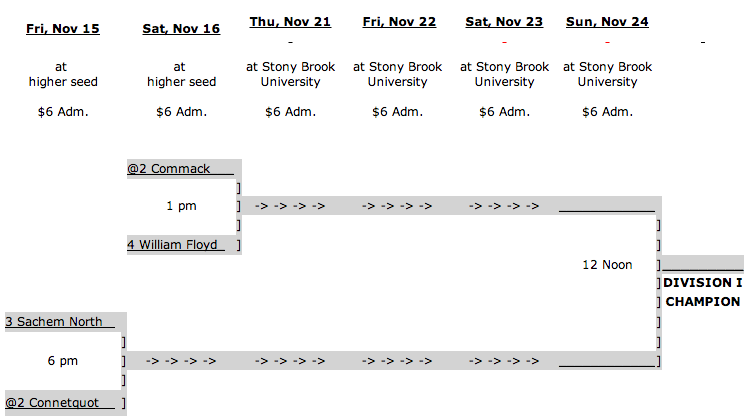Click the DIVISION I CHAMPION label
Viewport: 755px width, 420px height.
[x=703, y=292]
